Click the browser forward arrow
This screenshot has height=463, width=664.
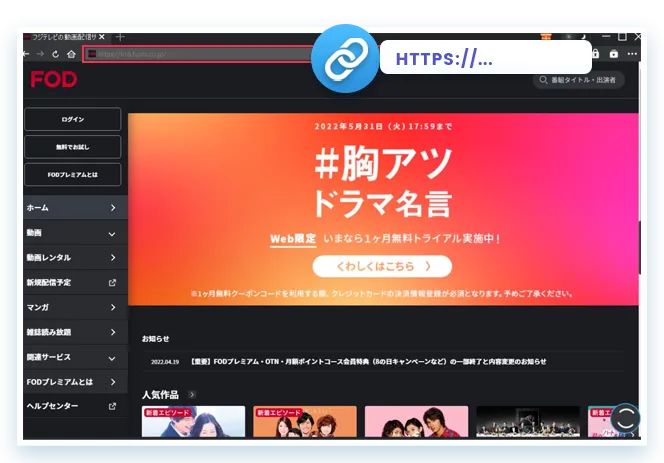click(x=40, y=54)
